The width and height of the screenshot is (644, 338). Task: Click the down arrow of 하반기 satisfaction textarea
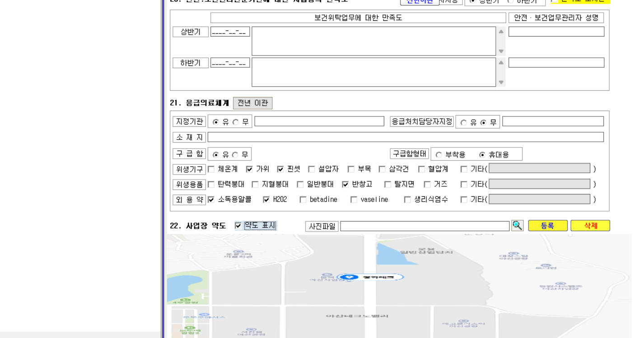pos(501,82)
